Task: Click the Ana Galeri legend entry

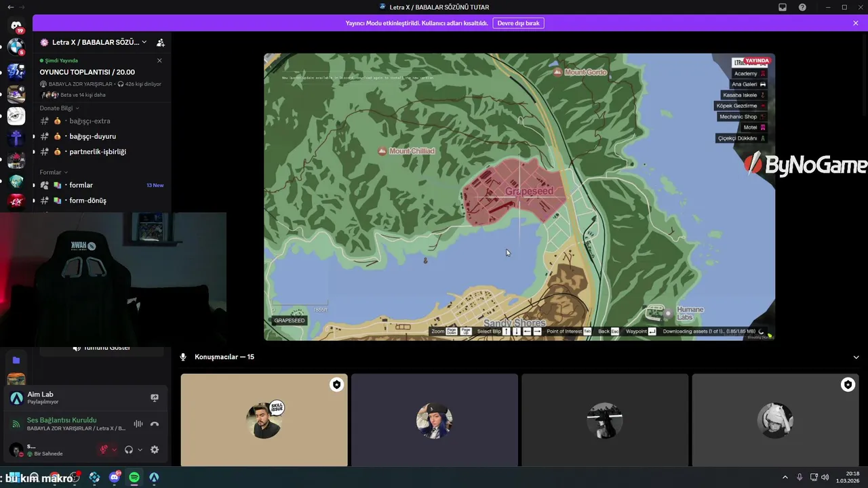Action: coord(749,84)
